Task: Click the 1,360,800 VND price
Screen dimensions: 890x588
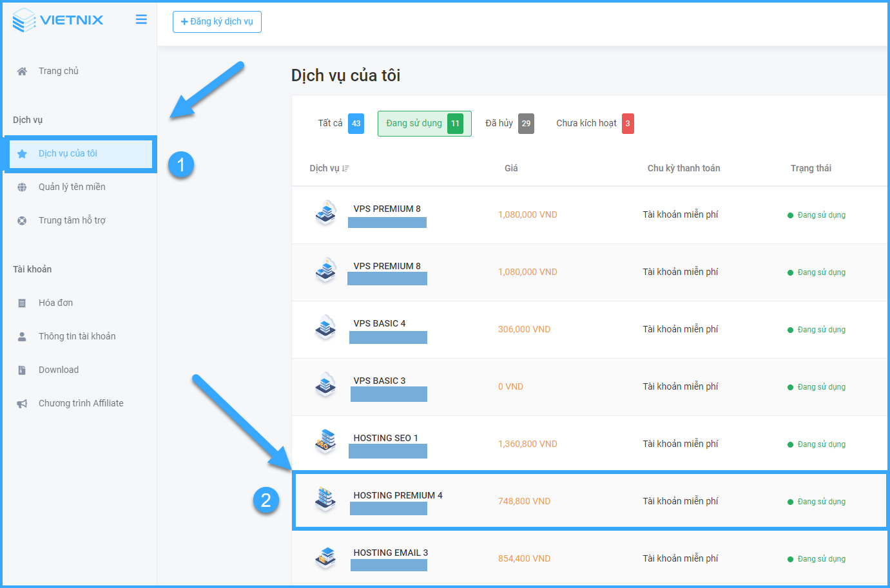Action: (x=527, y=444)
